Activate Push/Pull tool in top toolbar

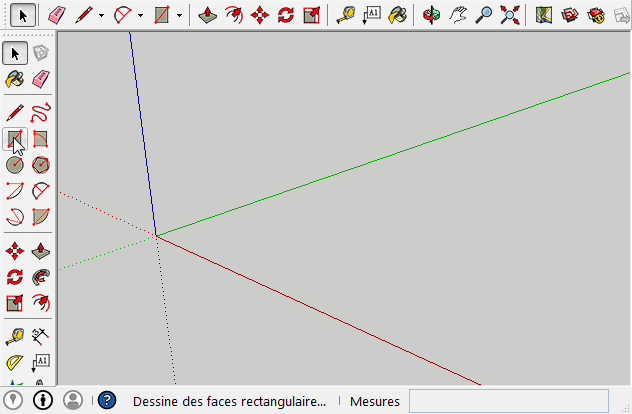pyautogui.click(x=208, y=15)
